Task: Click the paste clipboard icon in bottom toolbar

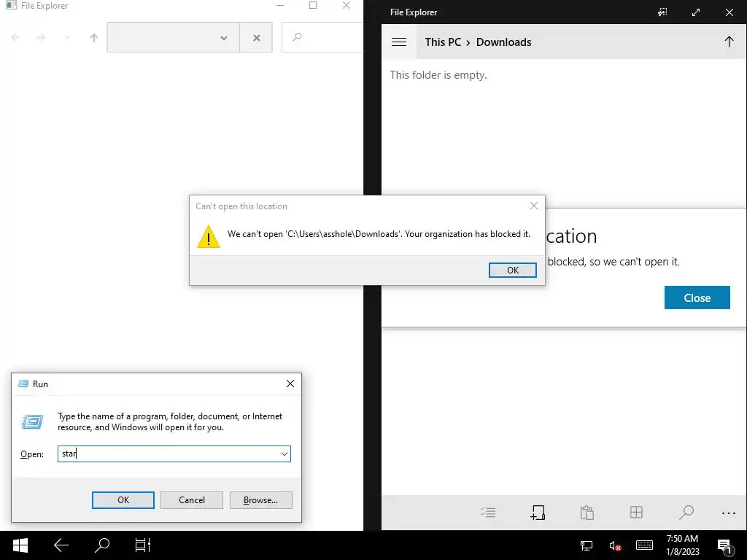Action: coord(587,513)
